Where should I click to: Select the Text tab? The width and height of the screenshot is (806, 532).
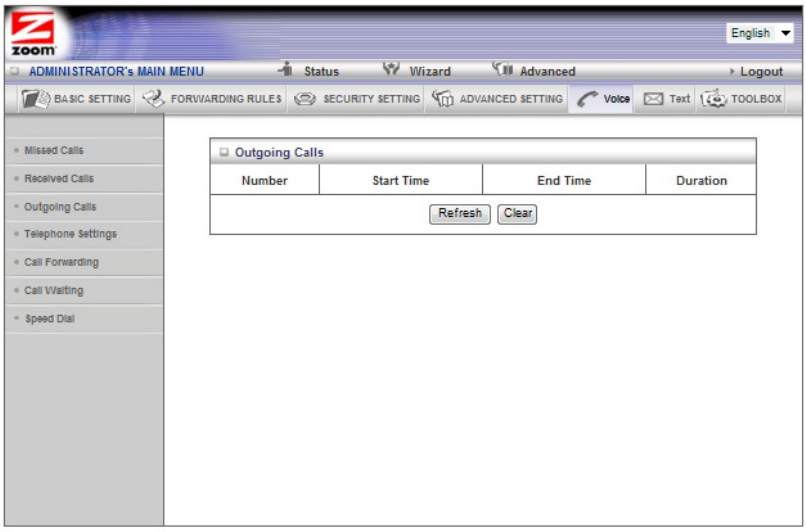[x=666, y=99]
